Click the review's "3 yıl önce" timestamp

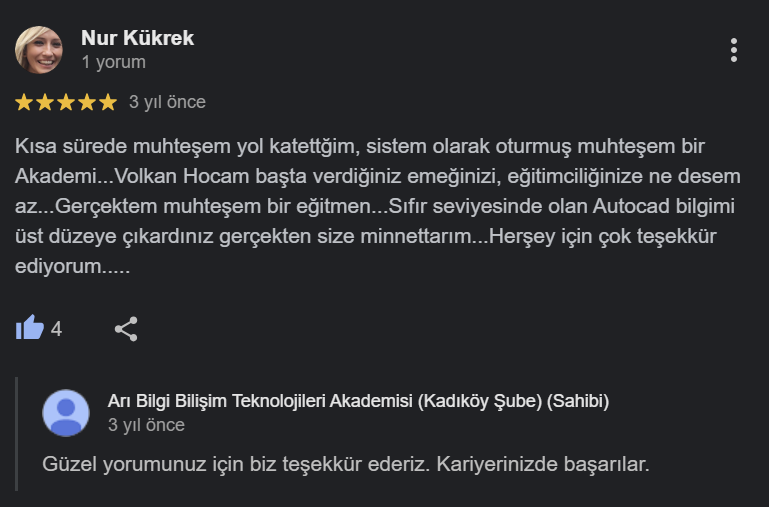(x=167, y=102)
